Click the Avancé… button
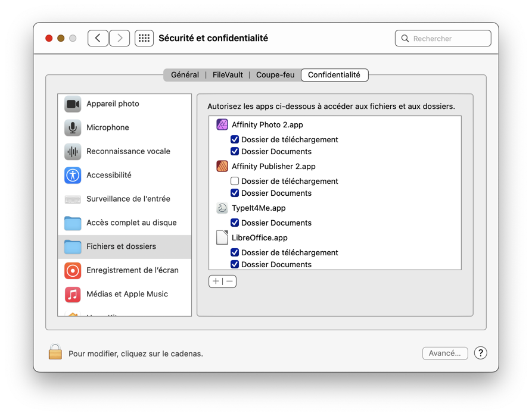Screen dimensions: 532x416 pyautogui.click(x=445, y=354)
